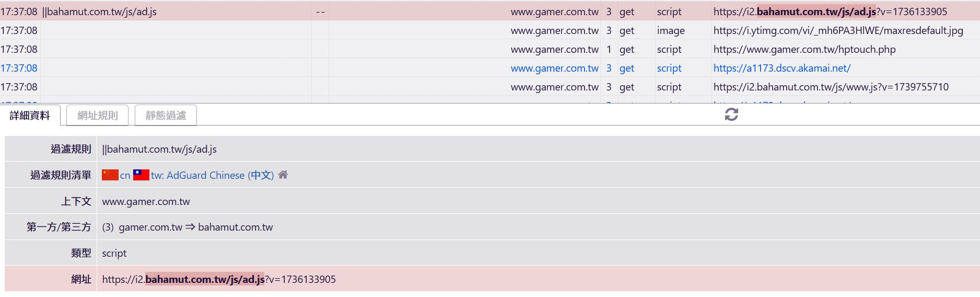Image resolution: width=980 pixels, height=297 pixels.
Task: Click the ytimg maxresdefault.jpg image request row
Action: coord(838,30)
